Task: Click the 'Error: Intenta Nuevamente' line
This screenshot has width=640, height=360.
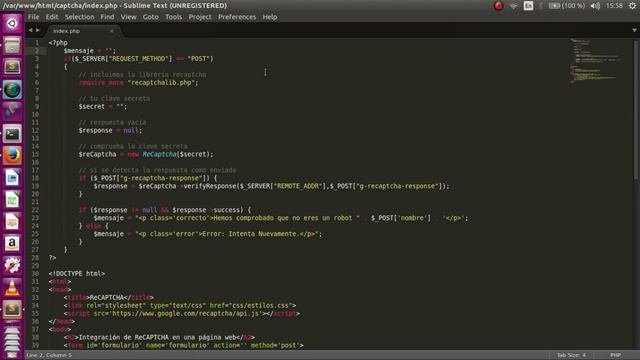Action: point(208,234)
